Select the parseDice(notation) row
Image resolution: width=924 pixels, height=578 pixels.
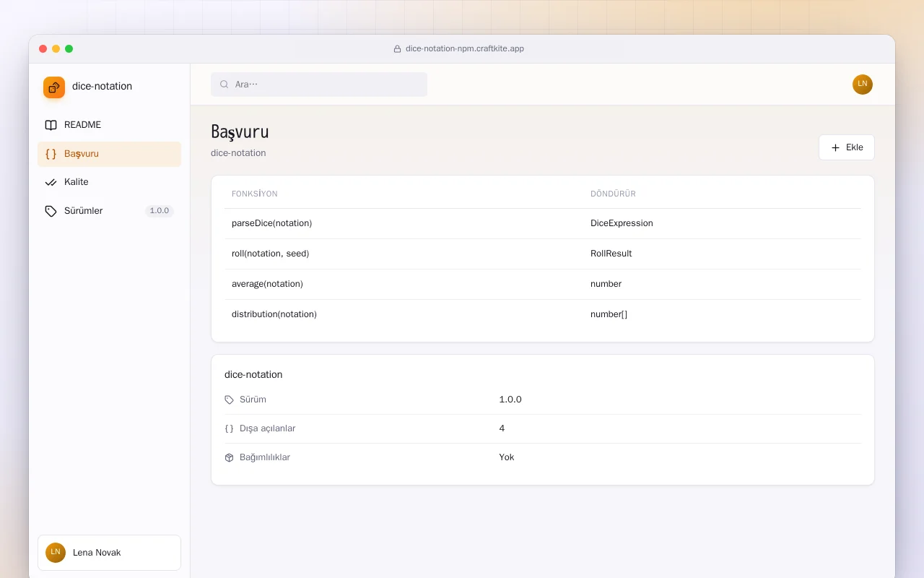click(543, 223)
